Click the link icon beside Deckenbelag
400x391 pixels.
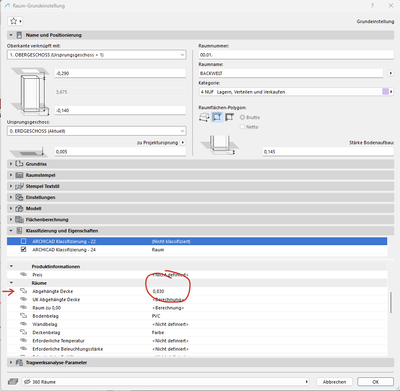23,332
